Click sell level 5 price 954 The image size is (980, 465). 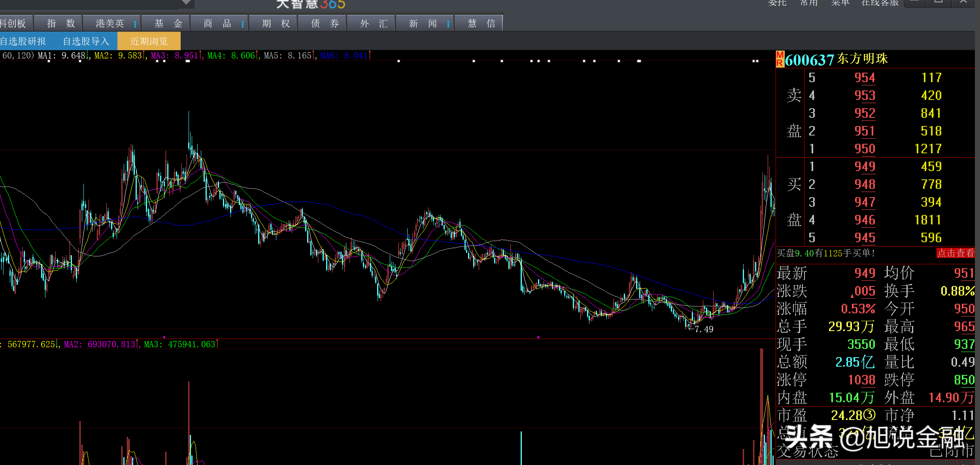point(865,77)
